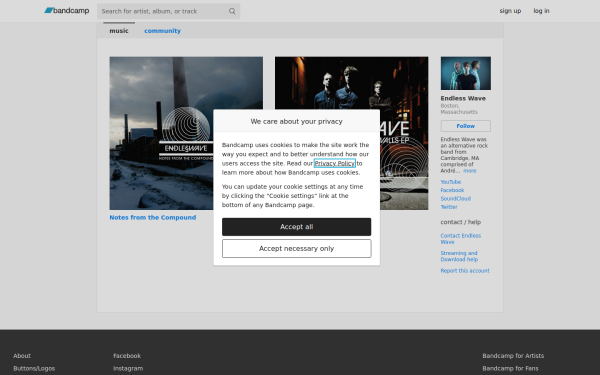
Task: Open the band's YouTube link
Action: [450, 182]
